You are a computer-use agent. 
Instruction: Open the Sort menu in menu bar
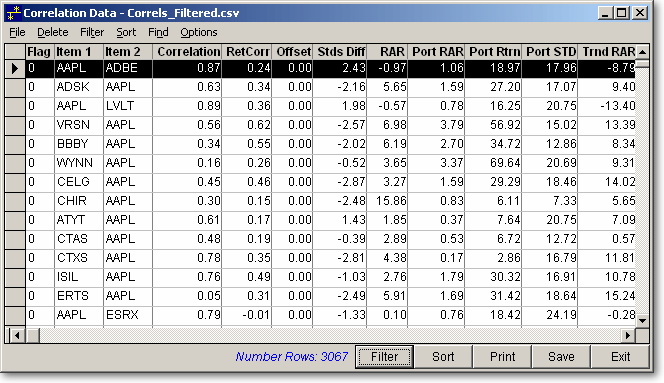click(126, 32)
